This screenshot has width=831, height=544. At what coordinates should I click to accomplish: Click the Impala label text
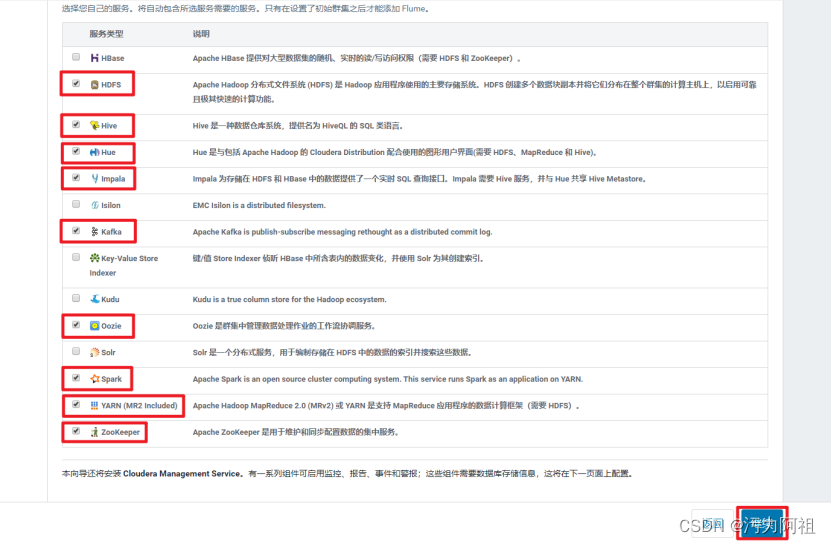pyautogui.click(x=113, y=179)
